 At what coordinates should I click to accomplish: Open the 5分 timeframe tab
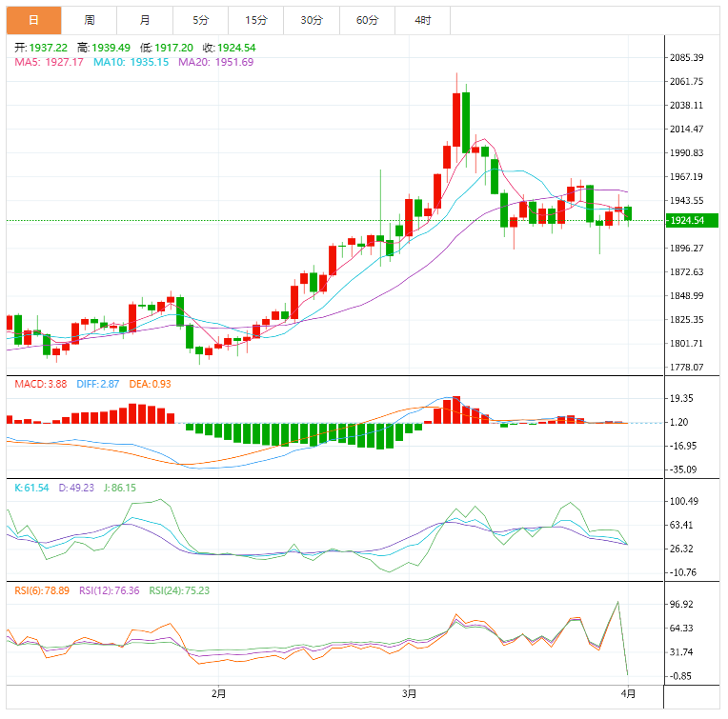200,20
